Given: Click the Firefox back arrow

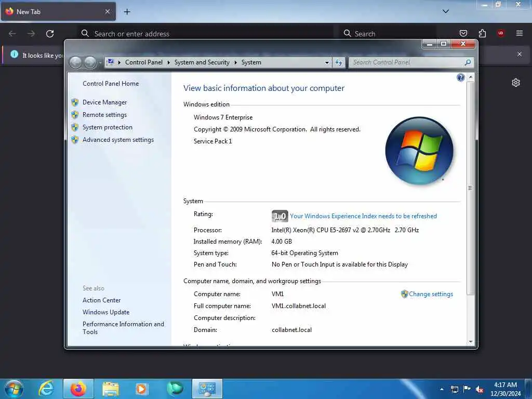Looking at the screenshot, I should 12,34.
